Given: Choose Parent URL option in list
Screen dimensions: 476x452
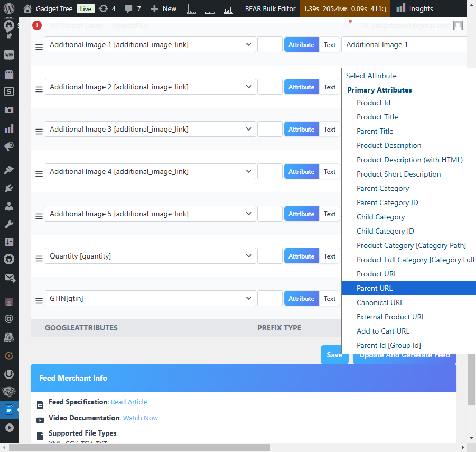Looking at the screenshot, I should pos(408,288).
